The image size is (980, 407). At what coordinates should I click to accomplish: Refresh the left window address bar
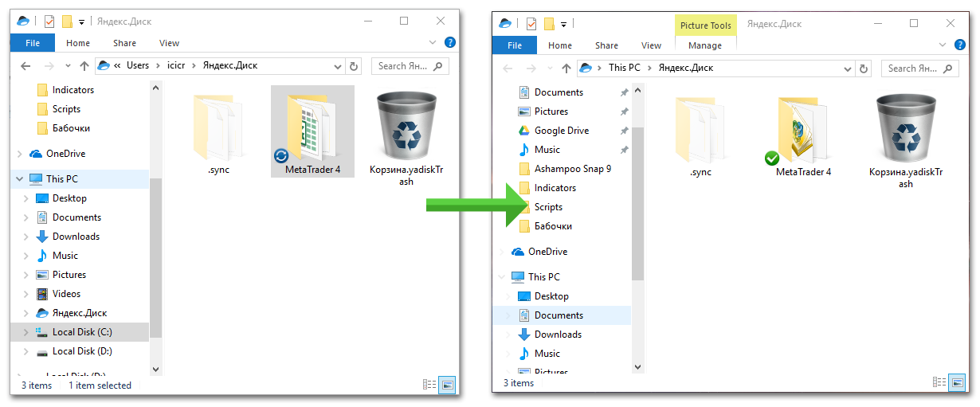click(x=355, y=66)
